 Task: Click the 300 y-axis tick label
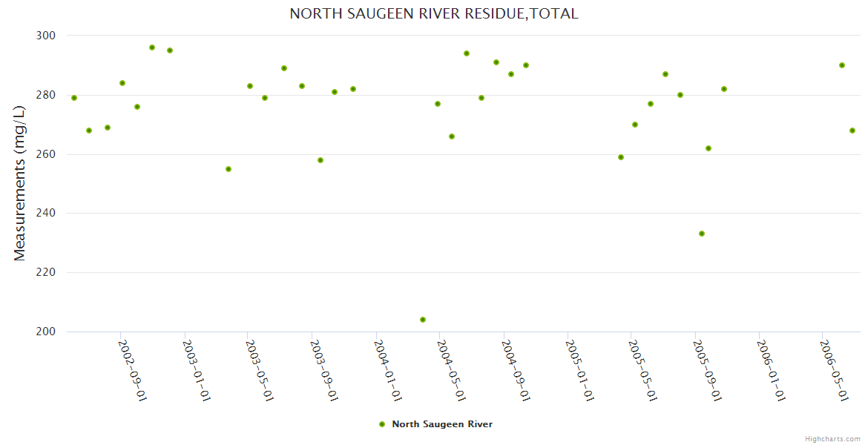[x=47, y=36]
